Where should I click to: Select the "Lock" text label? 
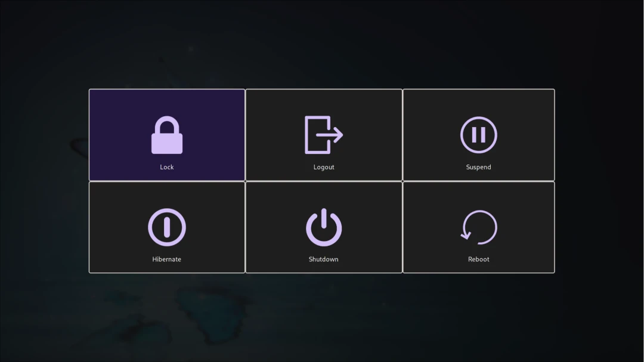(167, 167)
